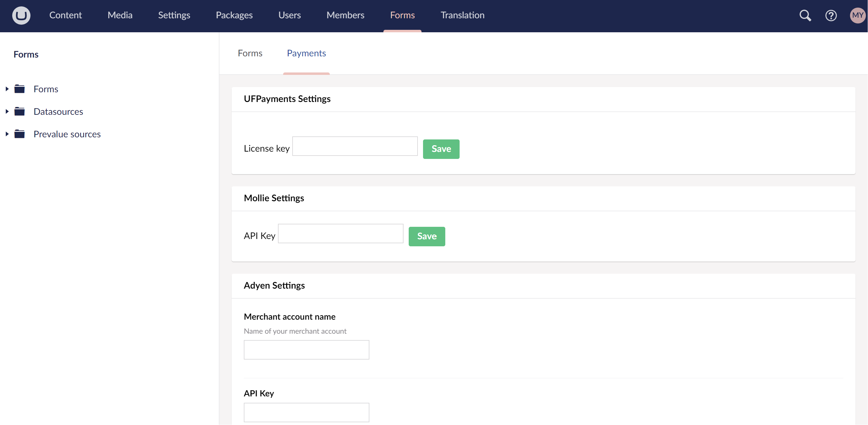
Task: Select the Prevalue sources tree item label
Action: pos(67,134)
